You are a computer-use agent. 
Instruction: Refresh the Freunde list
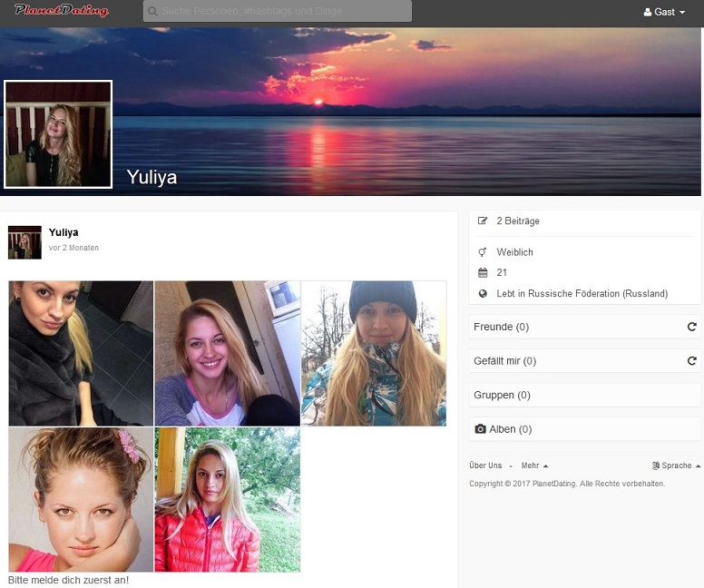691,327
